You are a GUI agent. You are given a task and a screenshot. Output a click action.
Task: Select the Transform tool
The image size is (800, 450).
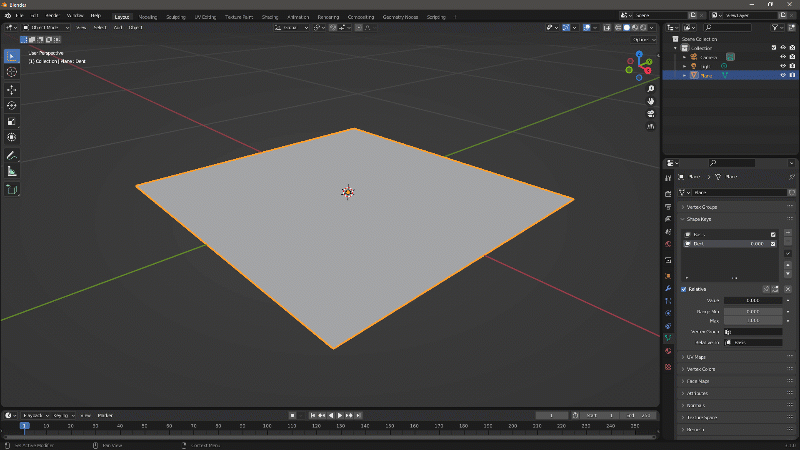pyautogui.click(x=12, y=137)
